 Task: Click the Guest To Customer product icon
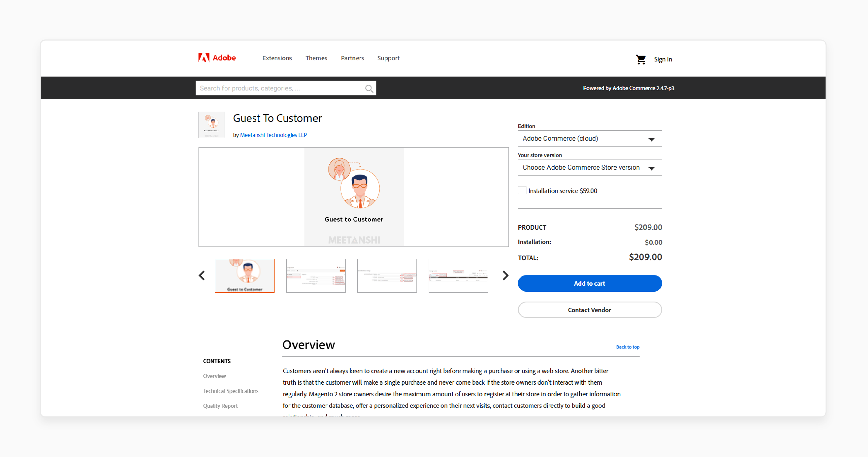click(x=212, y=125)
